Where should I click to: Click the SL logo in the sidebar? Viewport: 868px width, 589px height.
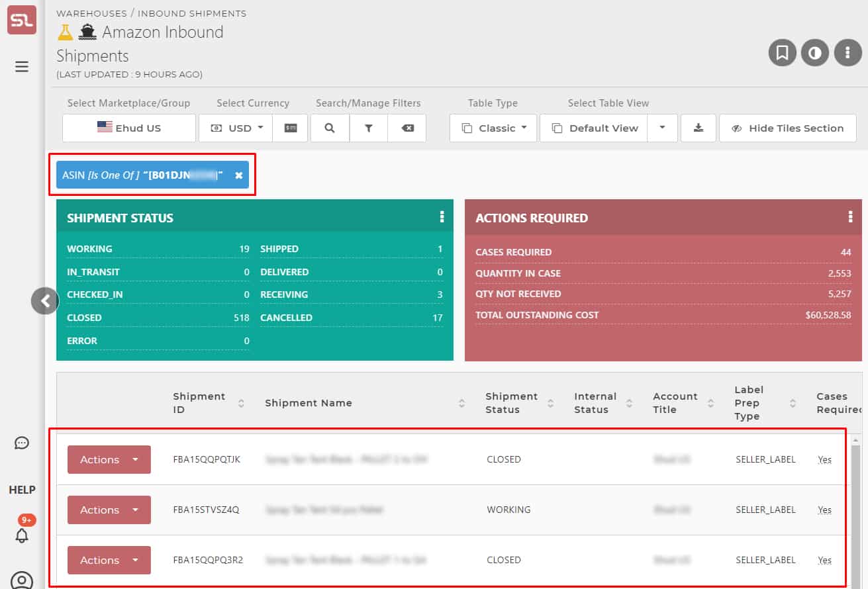(x=22, y=21)
